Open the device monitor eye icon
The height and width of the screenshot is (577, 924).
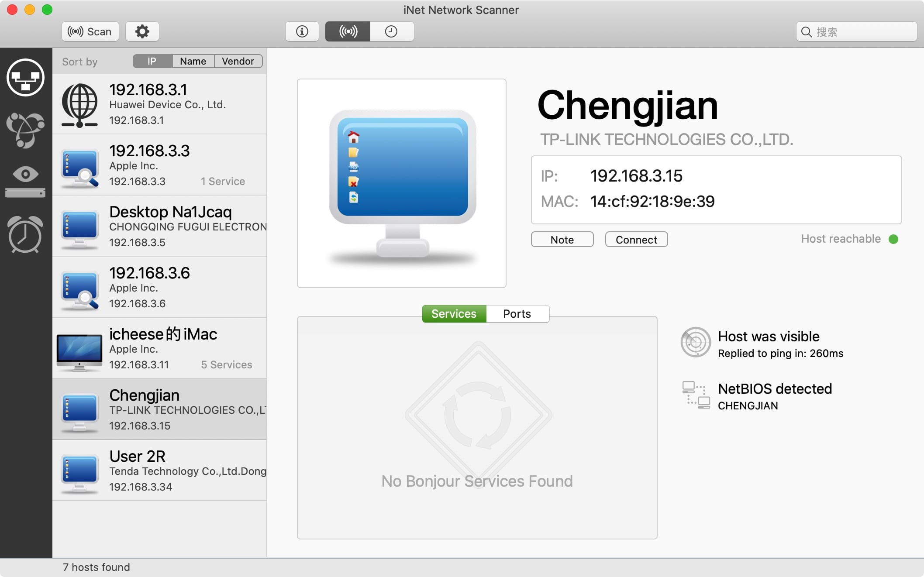(x=25, y=182)
